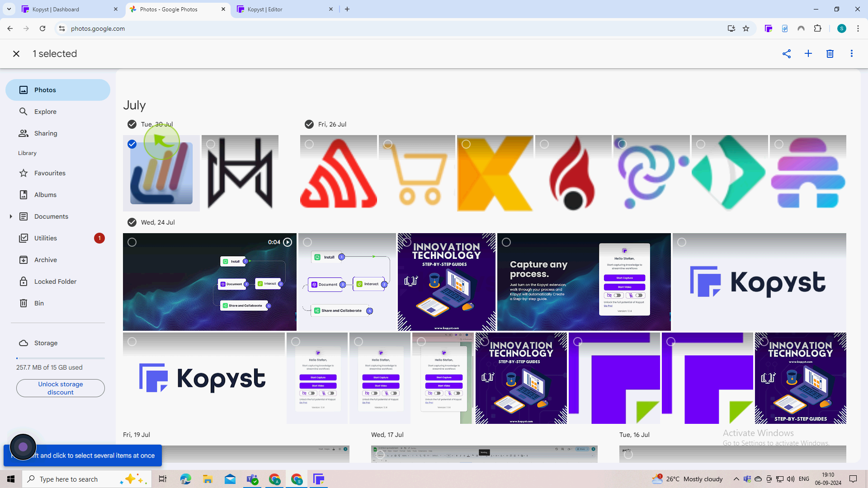Open Chrome profile avatar S

point(841,28)
